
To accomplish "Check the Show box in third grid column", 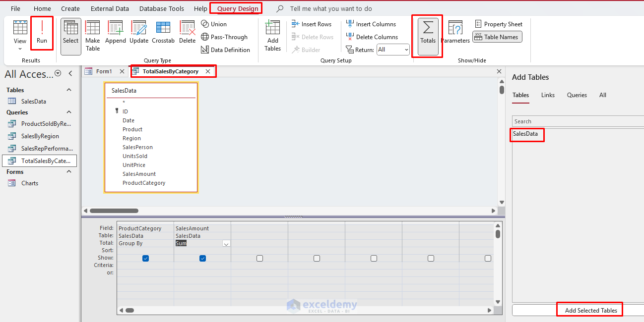I will pyautogui.click(x=259, y=258).
